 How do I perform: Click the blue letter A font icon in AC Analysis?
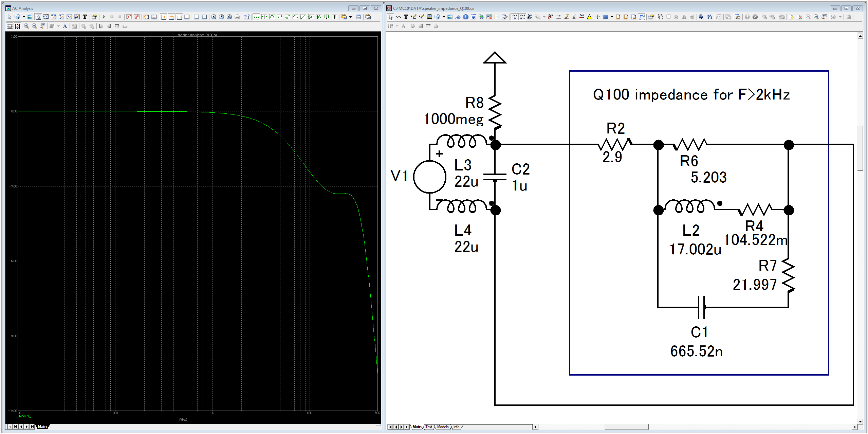tap(65, 26)
